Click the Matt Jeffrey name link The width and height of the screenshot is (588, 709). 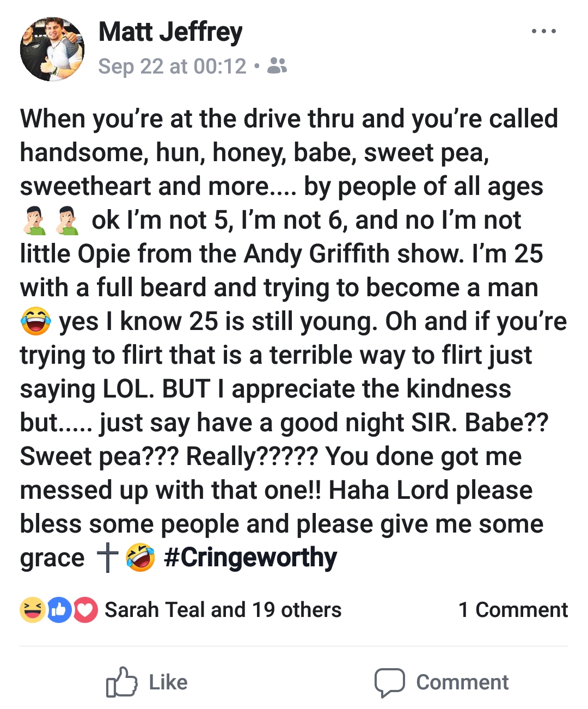[170, 32]
